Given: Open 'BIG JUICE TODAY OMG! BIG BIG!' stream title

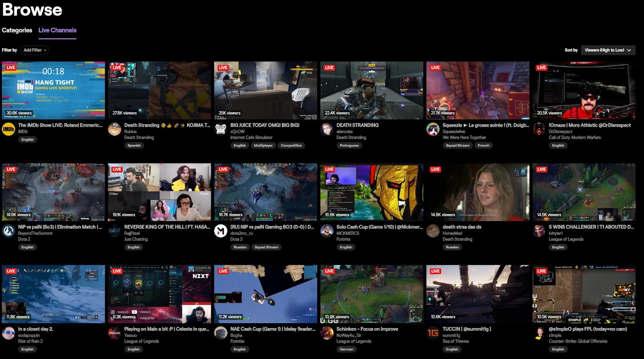Looking at the screenshot, I should point(265,125).
